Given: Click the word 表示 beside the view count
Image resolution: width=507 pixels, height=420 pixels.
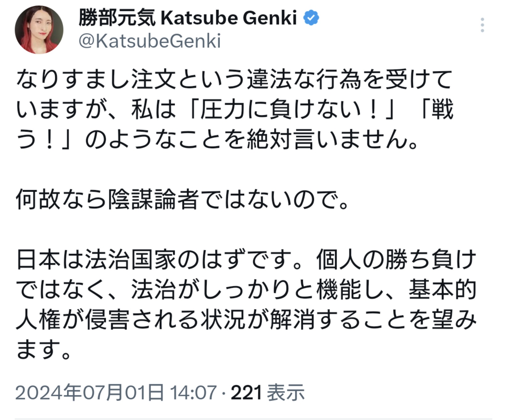Looking at the screenshot, I should click(286, 393).
